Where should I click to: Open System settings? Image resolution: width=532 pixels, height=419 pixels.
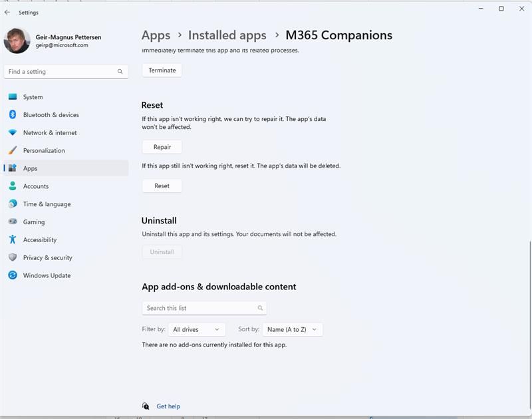click(66, 97)
